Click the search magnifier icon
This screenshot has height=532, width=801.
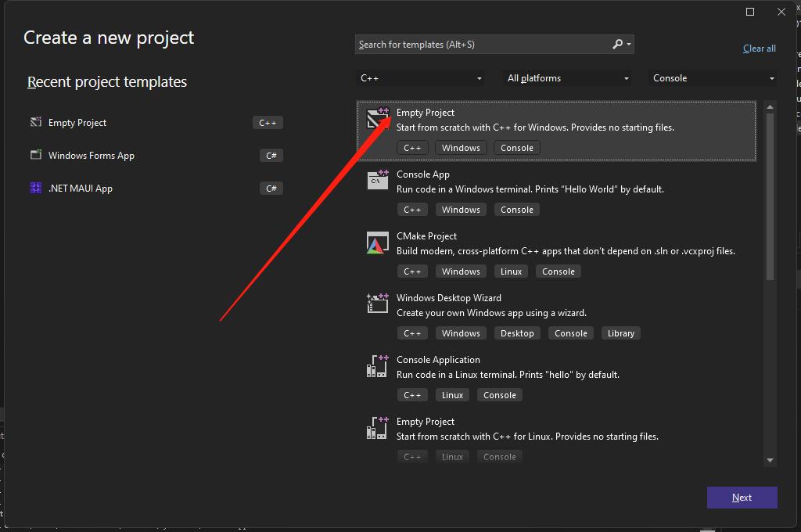point(618,45)
